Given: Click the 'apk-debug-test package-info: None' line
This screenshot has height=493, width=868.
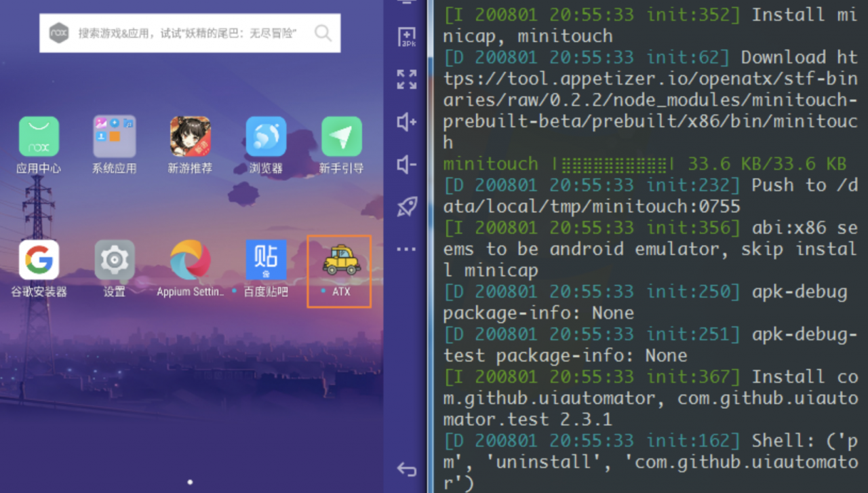Looking at the screenshot, I should 650,344.
